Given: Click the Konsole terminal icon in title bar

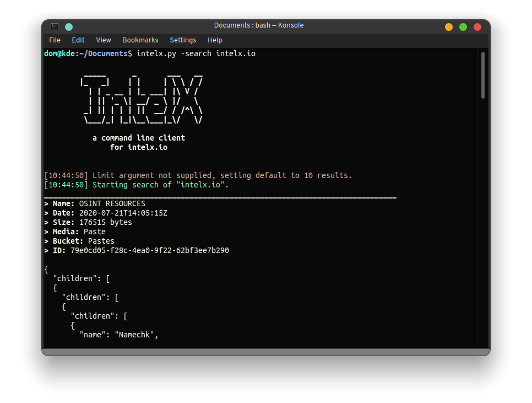Looking at the screenshot, I should pos(55,27).
